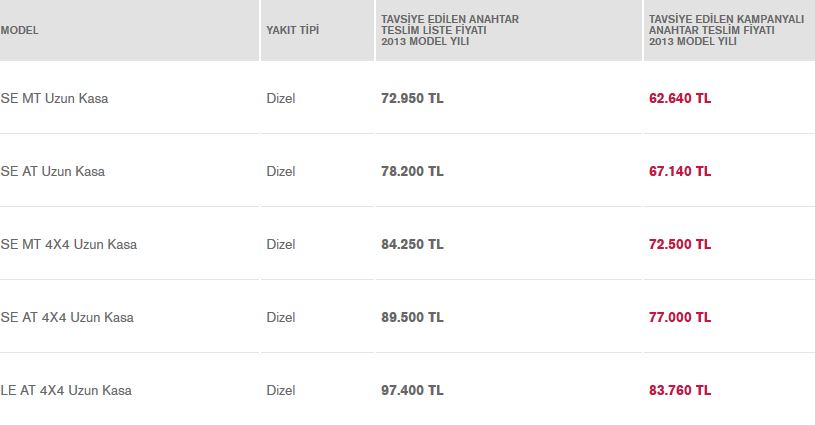Click the Kampanyalı Anahtar Teslim Fiyatı header
815x425 pixels.
click(x=726, y=30)
